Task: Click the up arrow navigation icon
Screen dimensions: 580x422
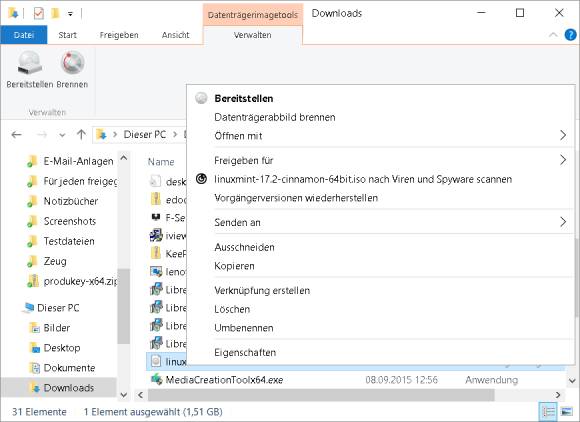Action: pyautogui.click(x=81, y=135)
